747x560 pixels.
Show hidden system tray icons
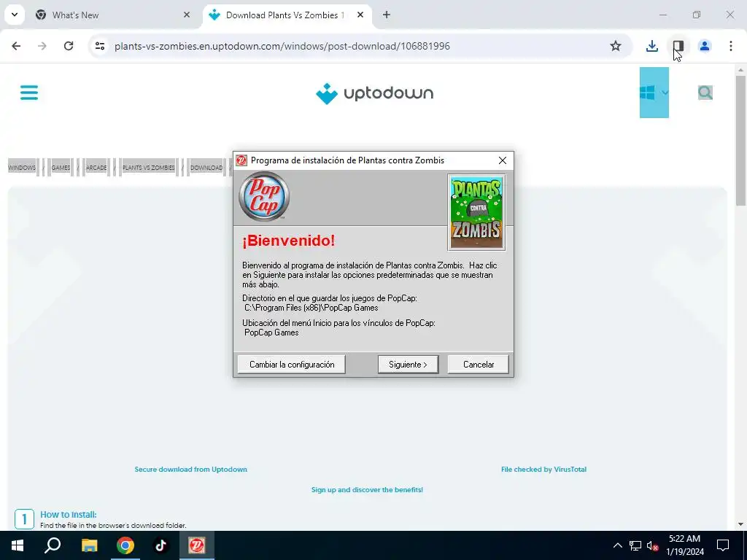[617, 545]
